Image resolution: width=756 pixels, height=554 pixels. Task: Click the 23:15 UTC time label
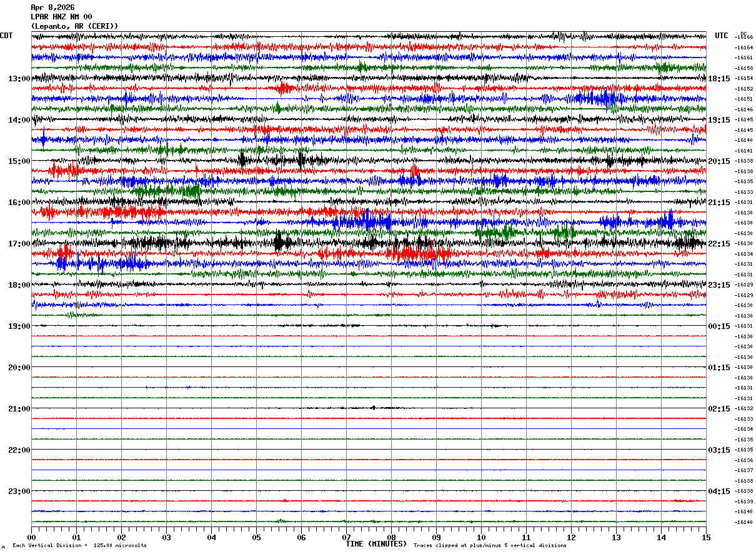[x=719, y=285]
